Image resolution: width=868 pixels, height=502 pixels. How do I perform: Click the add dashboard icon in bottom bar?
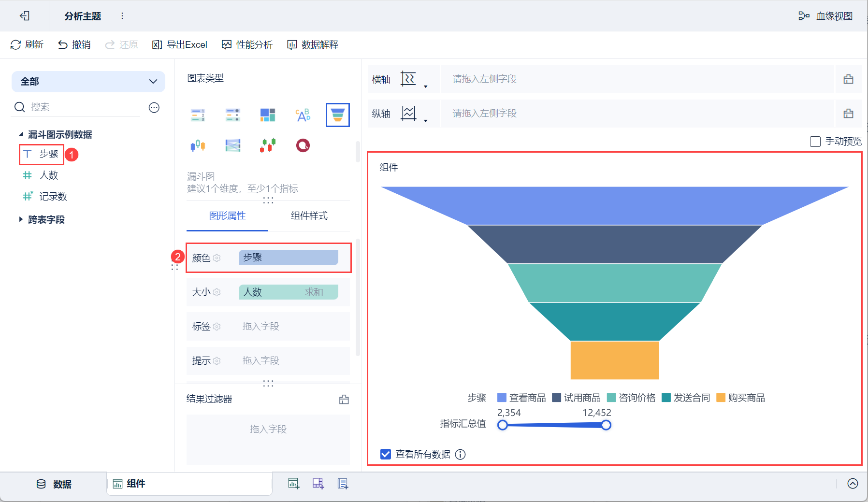pyautogui.click(x=318, y=484)
